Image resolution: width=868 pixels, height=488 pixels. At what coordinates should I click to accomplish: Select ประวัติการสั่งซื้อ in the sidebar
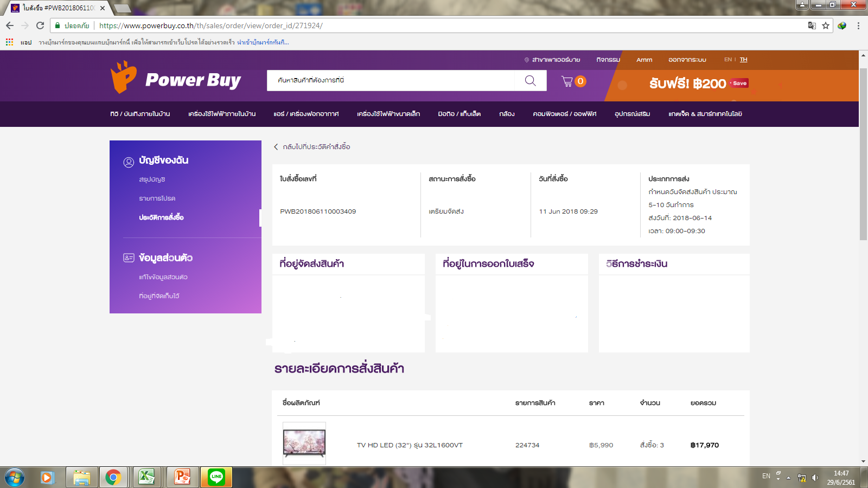point(161,217)
